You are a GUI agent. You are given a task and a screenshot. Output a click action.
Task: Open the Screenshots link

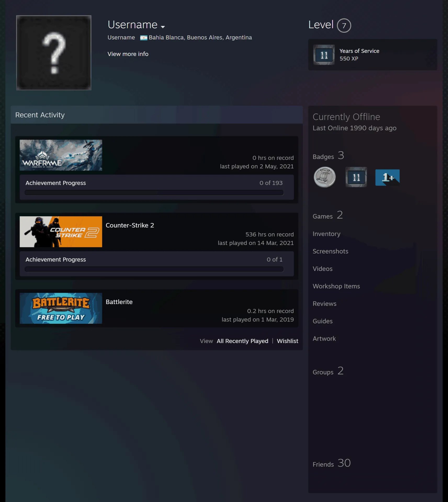point(330,252)
